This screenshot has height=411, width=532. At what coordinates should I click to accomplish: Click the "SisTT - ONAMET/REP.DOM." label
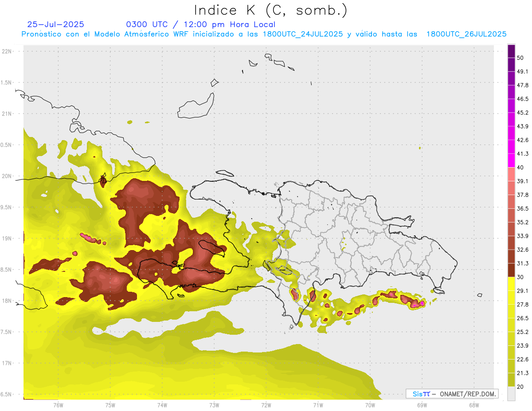452,394
